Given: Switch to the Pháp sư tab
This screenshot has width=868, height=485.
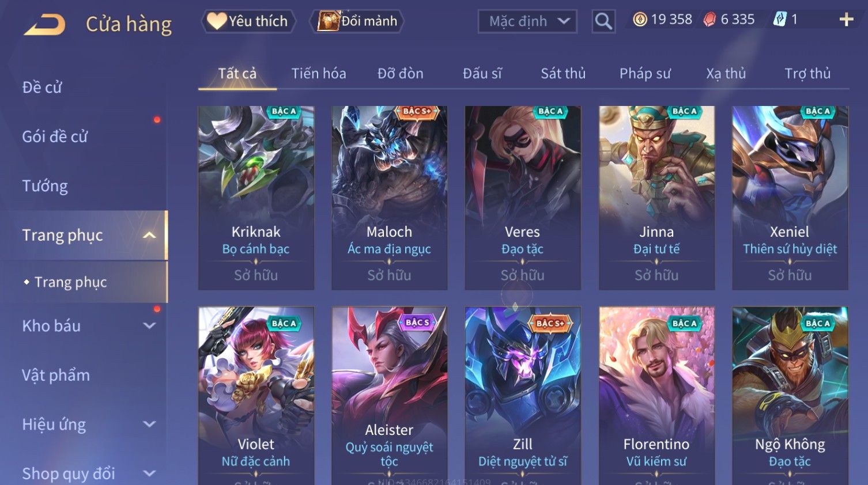Looking at the screenshot, I should pyautogui.click(x=645, y=74).
